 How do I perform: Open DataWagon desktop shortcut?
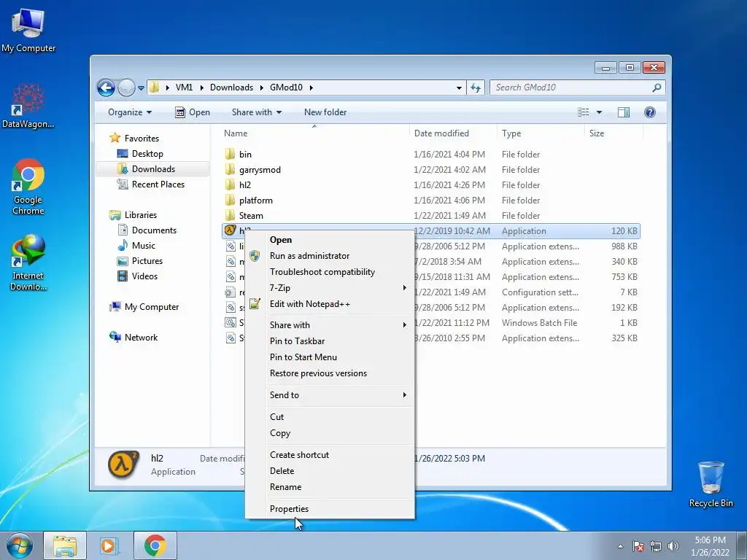pyautogui.click(x=28, y=106)
